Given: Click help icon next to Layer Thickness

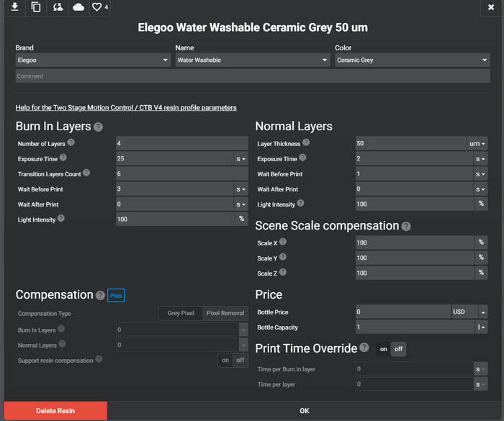Looking at the screenshot, I should (x=306, y=142).
